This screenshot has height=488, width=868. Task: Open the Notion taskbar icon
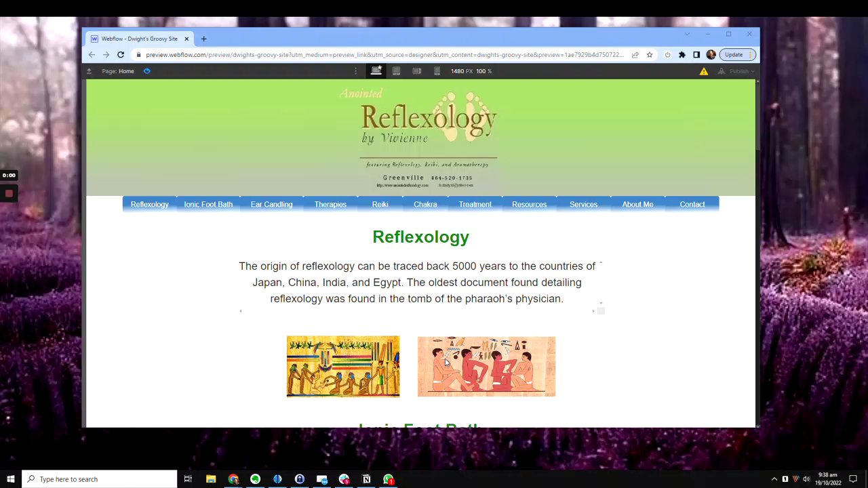pos(366,479)
